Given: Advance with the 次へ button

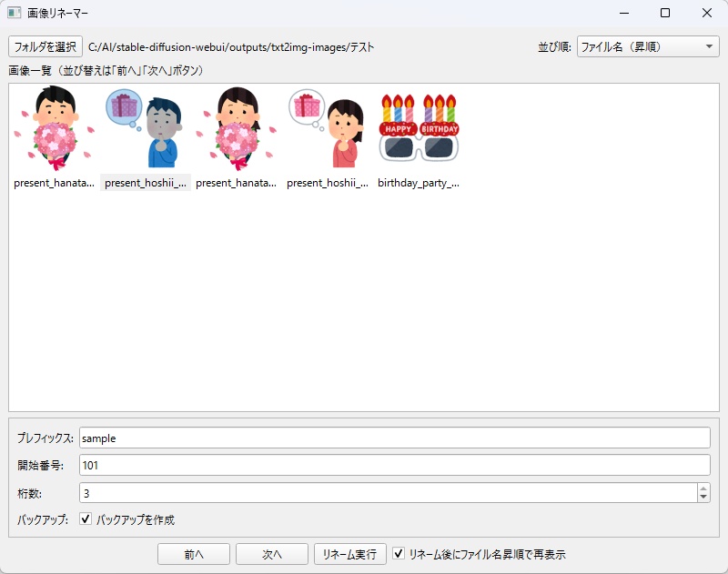Looking at the screenshot, I should (x=270, y=553).
